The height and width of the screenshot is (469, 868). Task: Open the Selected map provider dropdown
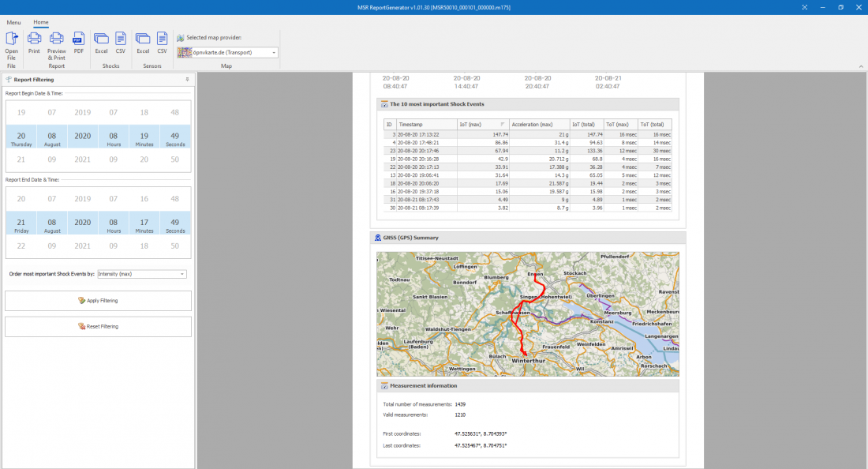pos(273,53)
